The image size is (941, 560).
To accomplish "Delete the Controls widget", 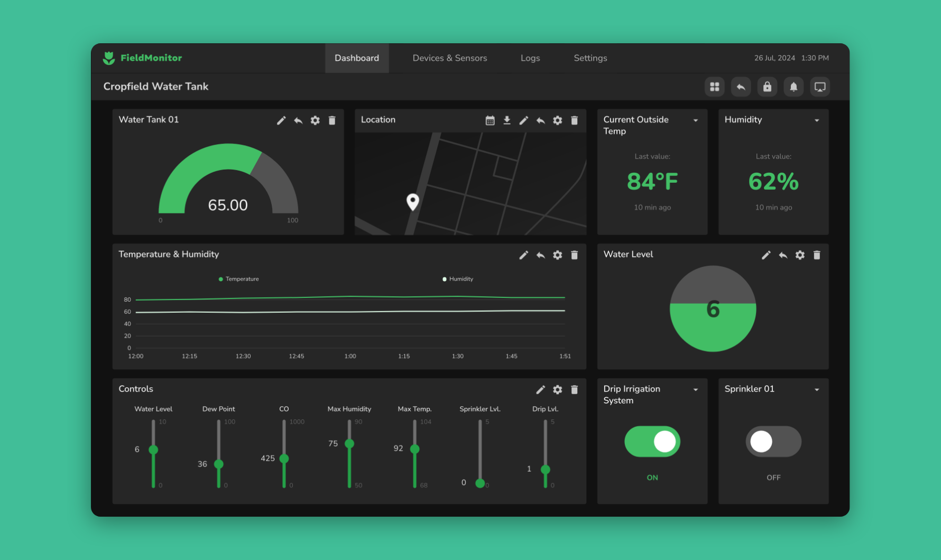I will point(575,390).
